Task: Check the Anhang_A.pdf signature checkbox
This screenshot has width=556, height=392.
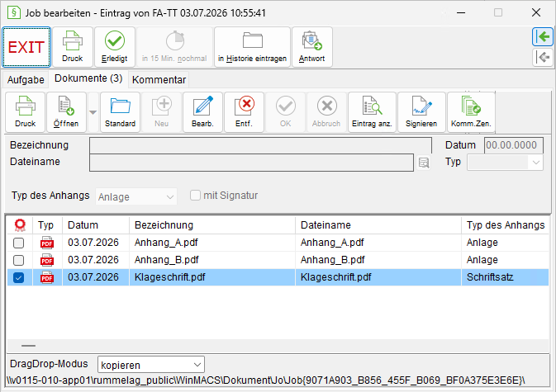Action: coord(18,243)
